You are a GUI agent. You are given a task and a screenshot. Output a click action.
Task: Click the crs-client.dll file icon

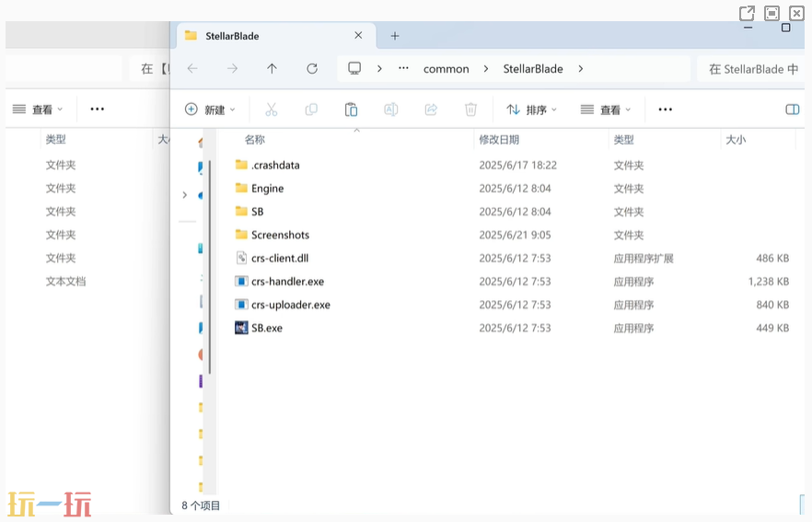click(x=241, y=258)
